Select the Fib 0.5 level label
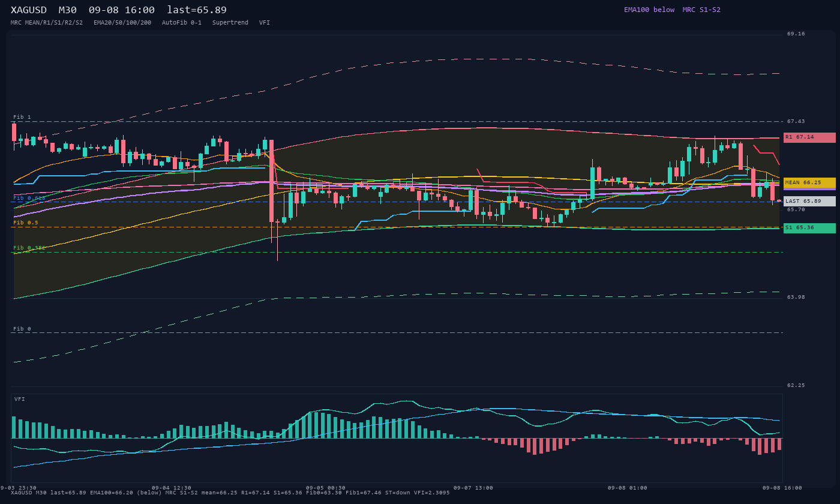 pyautogui.click(x=26, y=223)
